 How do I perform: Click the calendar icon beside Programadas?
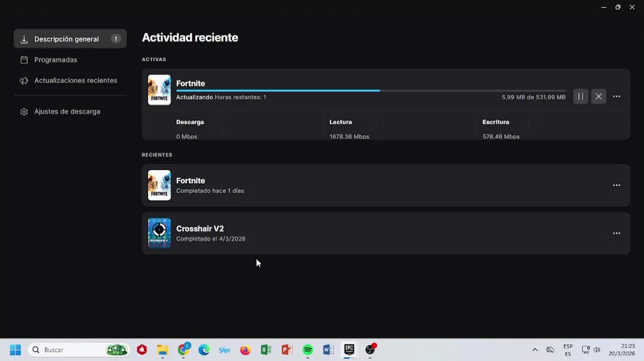pos(24,60)
